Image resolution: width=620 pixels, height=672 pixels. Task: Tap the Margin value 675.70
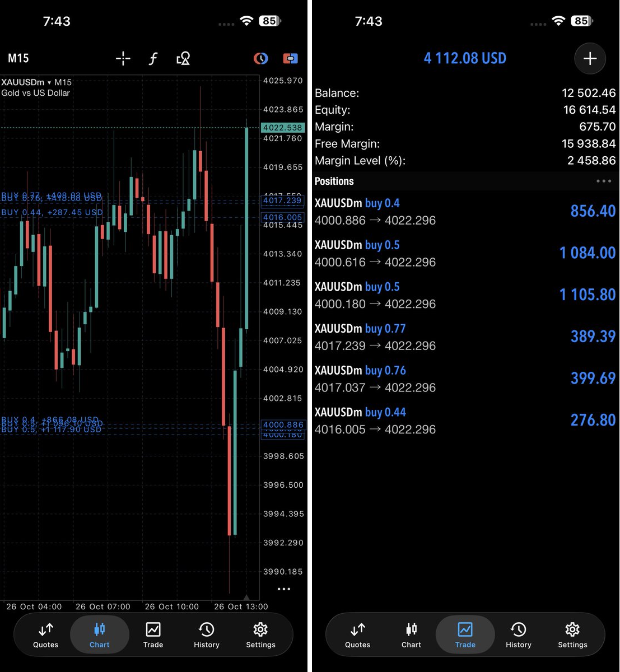point(597,127)
